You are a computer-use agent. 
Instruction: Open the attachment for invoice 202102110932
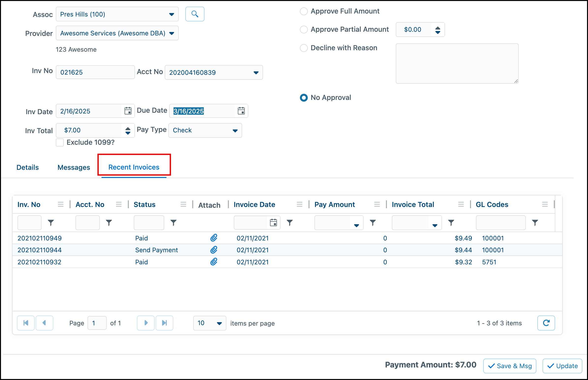click(214, 262)
